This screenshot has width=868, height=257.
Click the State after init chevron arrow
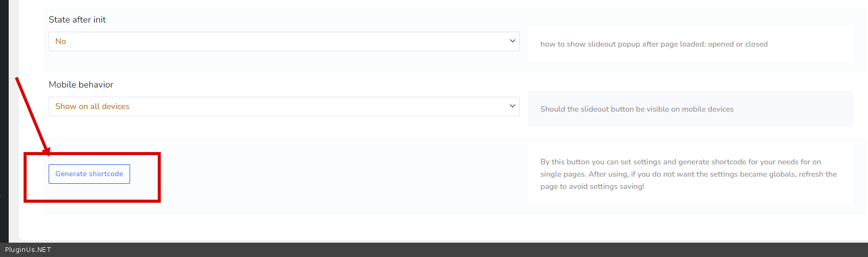tap(512, 41)
